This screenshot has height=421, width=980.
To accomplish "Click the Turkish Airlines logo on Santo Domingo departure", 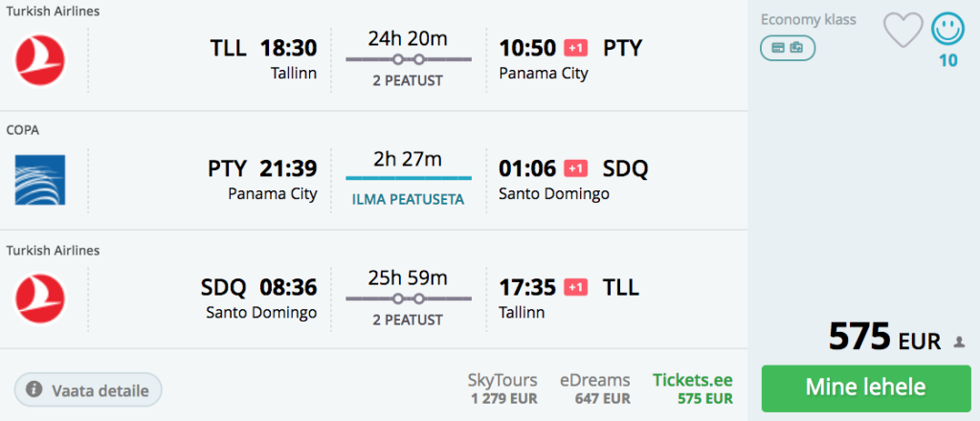I will click(x=39, y=299).
